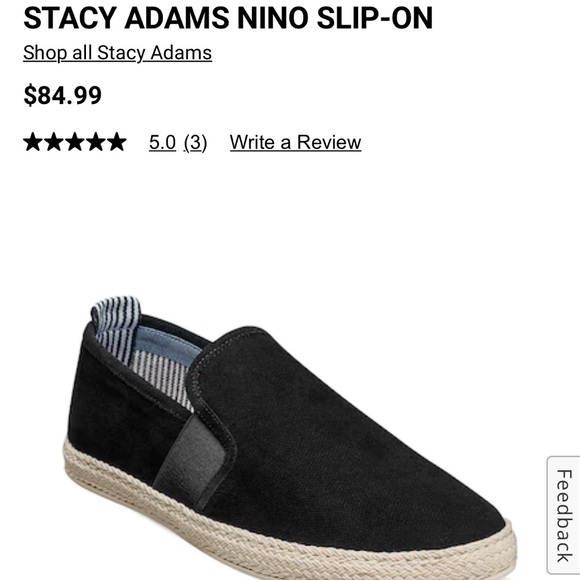Open the Write a Review link

click(x=295, y=142)
